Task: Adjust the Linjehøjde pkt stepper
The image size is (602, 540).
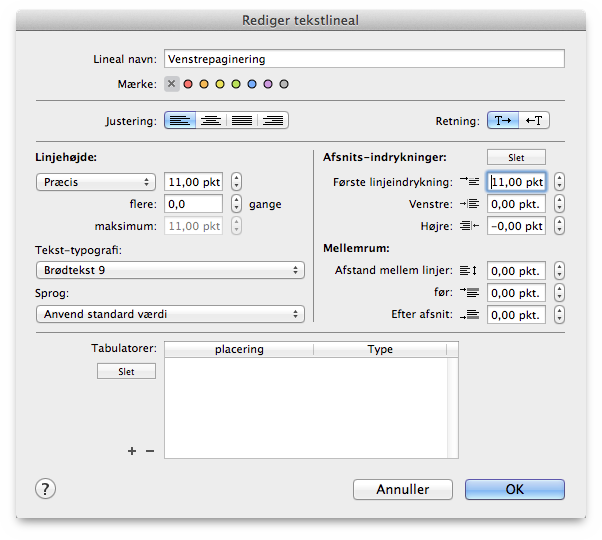Action: pyautogui.click(x=236, y=182)
